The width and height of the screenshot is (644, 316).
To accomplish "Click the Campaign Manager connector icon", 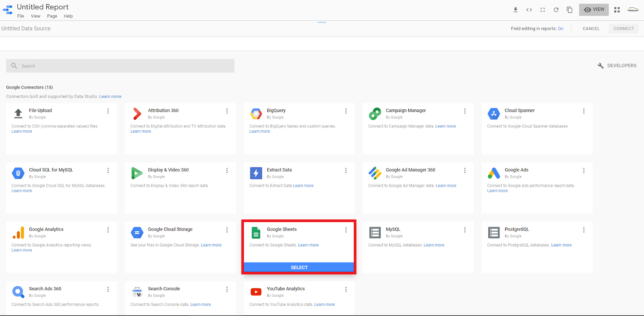I will [x=375, y=114].
